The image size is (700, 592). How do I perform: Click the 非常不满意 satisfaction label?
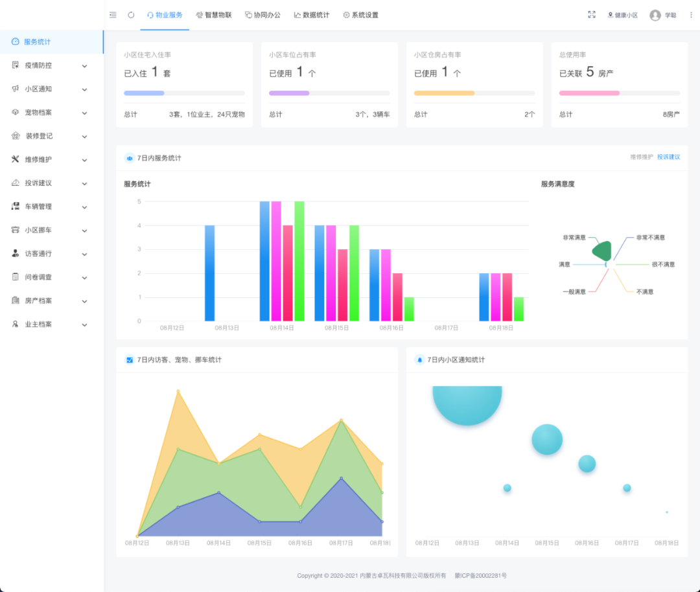[651, 237]
